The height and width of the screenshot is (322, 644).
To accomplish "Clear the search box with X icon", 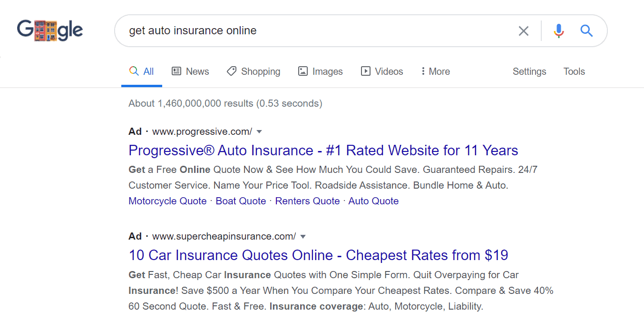I will [x=523, y=31].
